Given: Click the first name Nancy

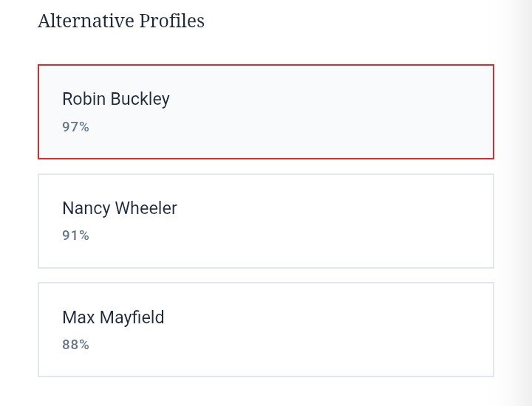Looking at the screenshot, I should point(86,208).
